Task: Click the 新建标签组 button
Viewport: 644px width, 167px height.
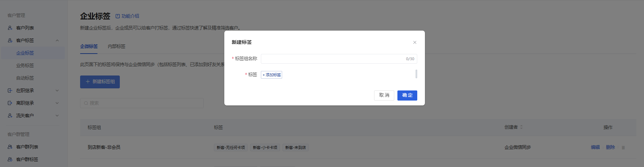Action: pos(100,82)
